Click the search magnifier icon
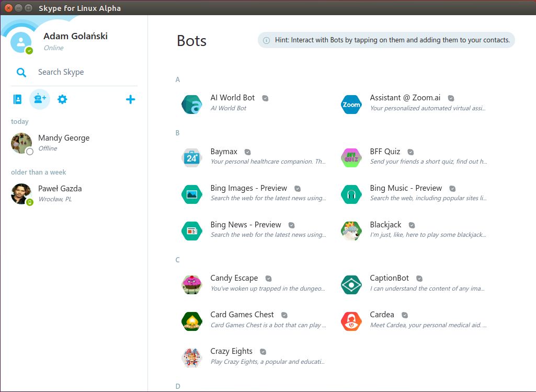Viewport: 536px width, 392px height. tap(21, 73)
